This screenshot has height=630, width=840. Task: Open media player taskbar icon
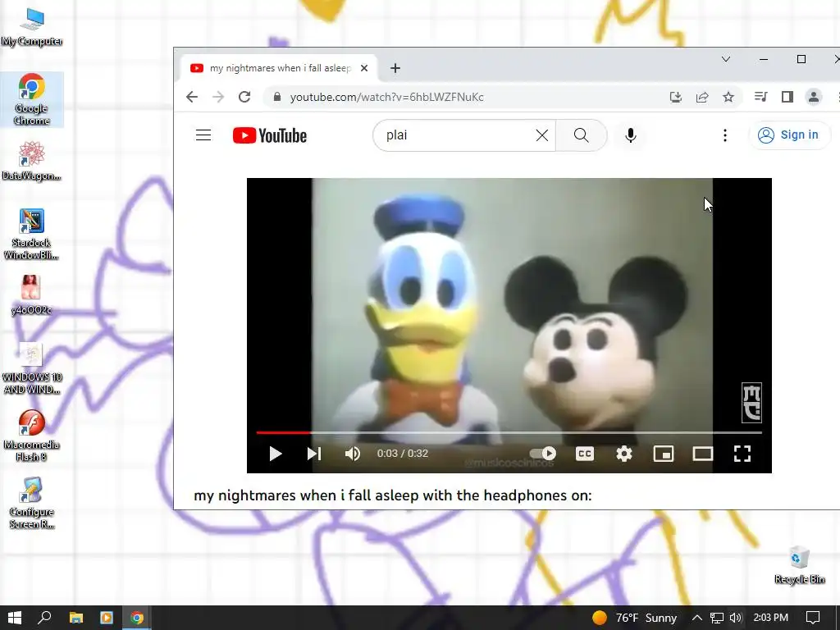point(106,618)
